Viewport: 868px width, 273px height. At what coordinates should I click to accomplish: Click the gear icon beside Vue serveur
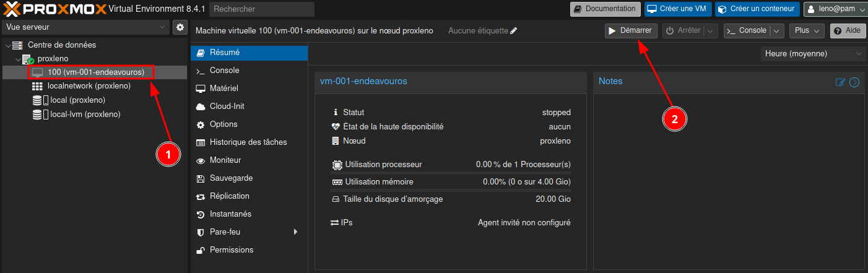[180, 27]
